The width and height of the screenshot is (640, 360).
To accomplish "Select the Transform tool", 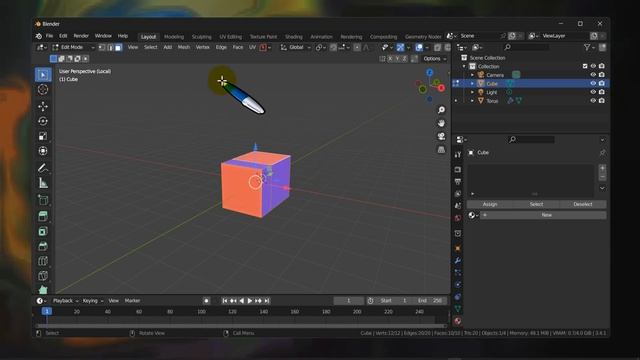I will [x=43, y=151].
